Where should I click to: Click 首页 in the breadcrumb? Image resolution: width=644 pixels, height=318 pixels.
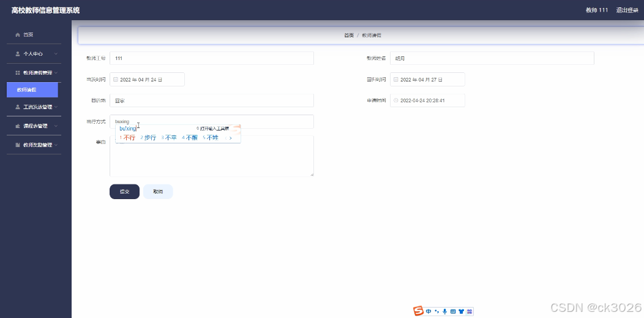349,36
